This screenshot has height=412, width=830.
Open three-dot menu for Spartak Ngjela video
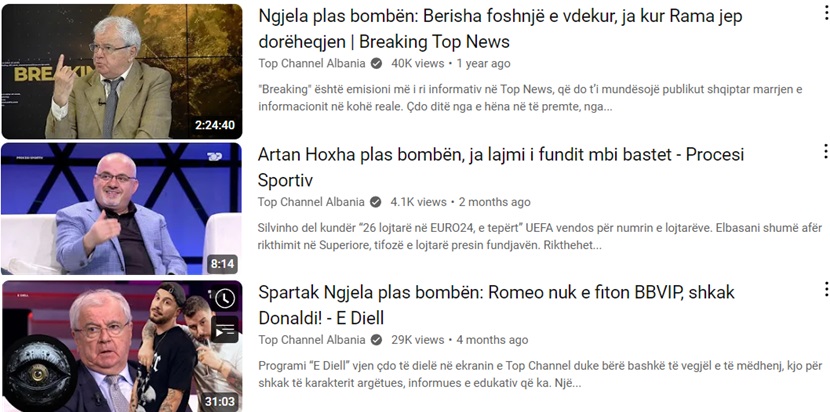pos(825,289)
